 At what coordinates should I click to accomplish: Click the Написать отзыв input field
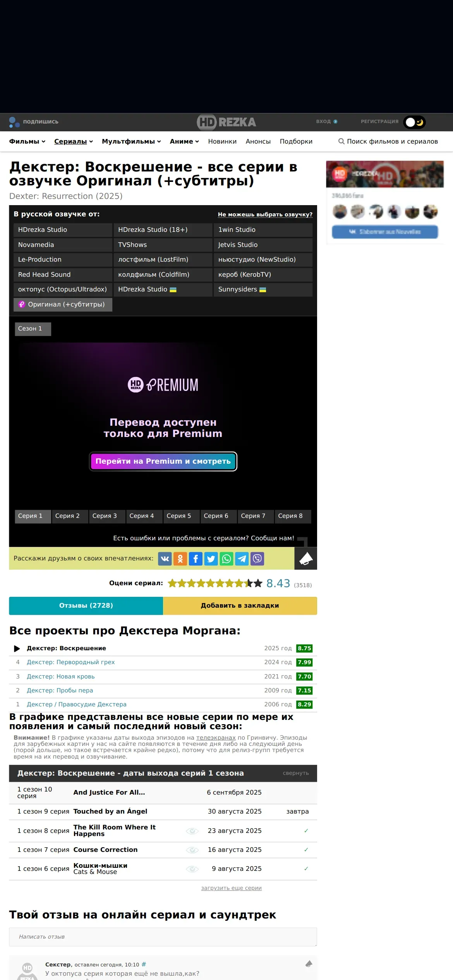[163, 937]
